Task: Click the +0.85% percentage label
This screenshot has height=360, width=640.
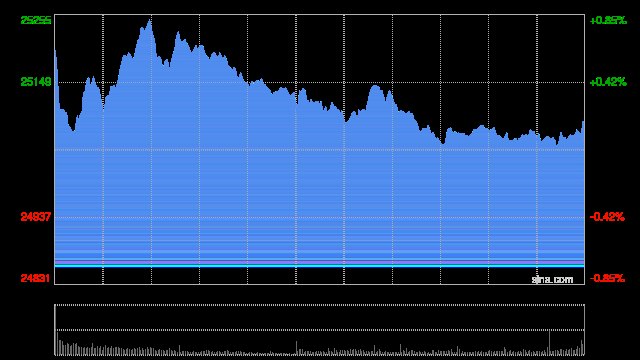Action: click(608, 20)
